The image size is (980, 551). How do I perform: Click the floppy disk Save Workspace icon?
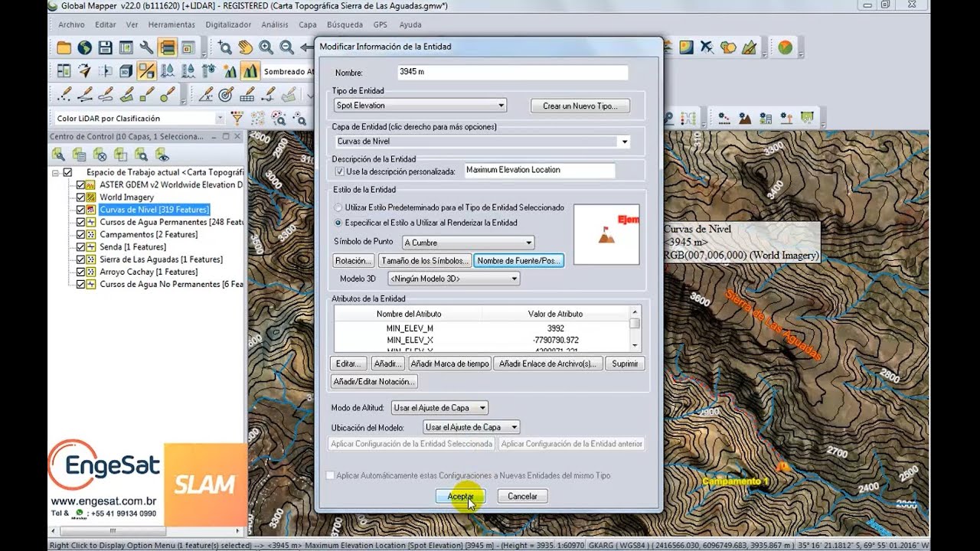[105, 47]
